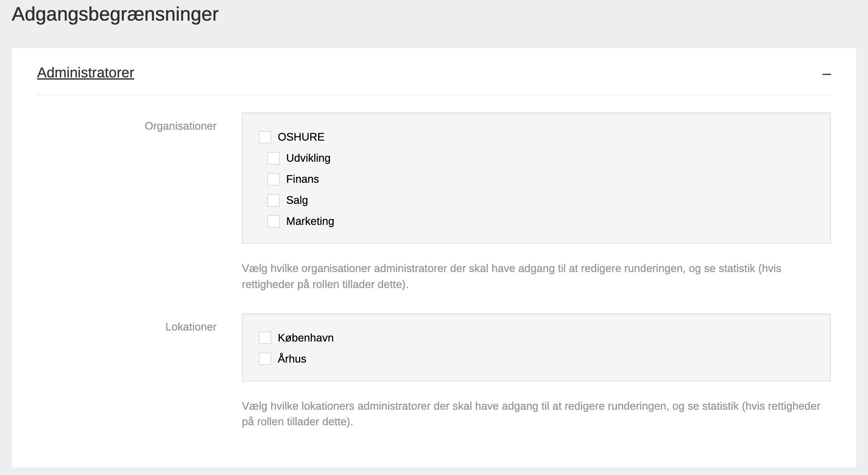Click the Århus label text
The height and width of the screenshot is (475, 868).
(x=292, y=359)
